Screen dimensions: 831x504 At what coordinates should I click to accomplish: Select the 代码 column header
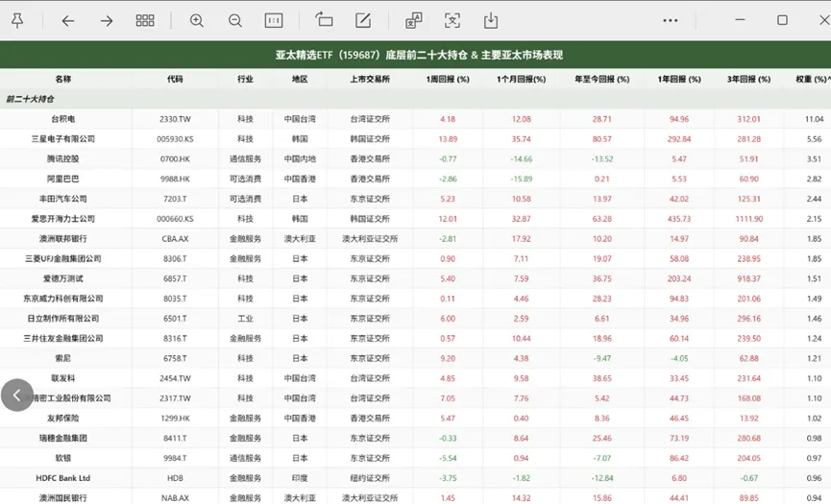point(175,79)
